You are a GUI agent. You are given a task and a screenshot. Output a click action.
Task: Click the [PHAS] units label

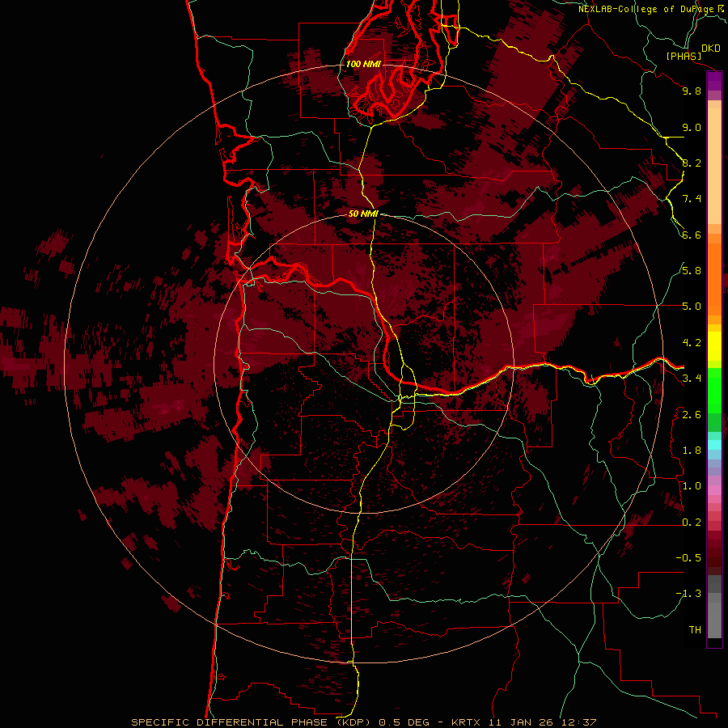(x=684, y=56)
